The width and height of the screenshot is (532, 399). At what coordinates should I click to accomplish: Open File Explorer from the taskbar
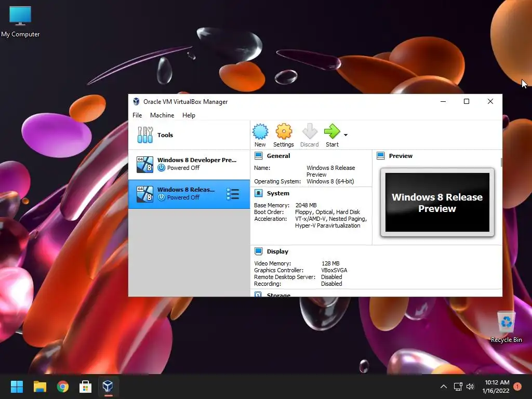pos(39,387)
